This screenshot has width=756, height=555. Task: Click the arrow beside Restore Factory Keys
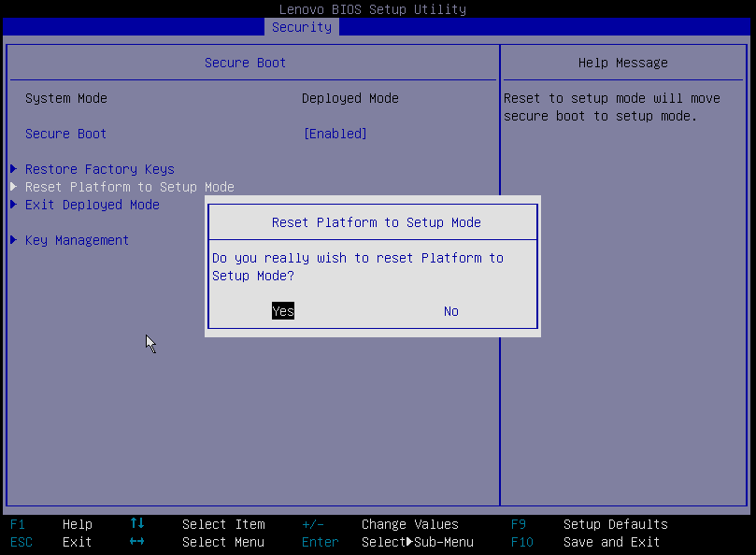click(x=13, y=169)
